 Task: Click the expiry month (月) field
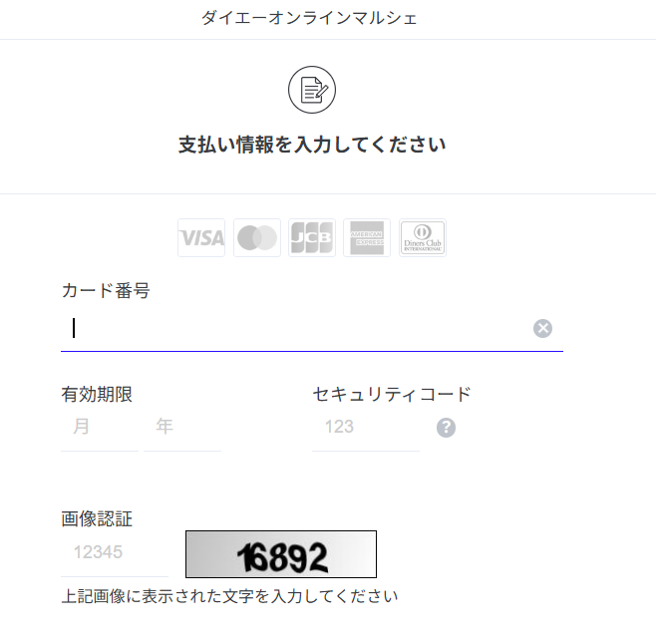coord(99,428)
